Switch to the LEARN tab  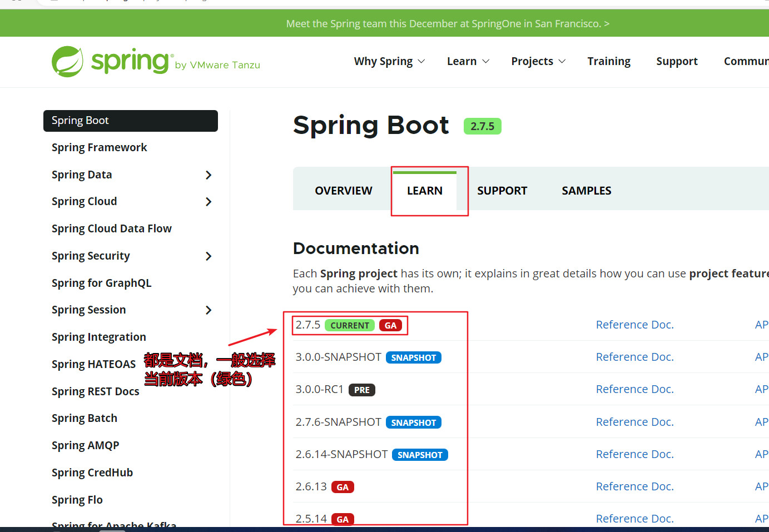pos(425,191)
